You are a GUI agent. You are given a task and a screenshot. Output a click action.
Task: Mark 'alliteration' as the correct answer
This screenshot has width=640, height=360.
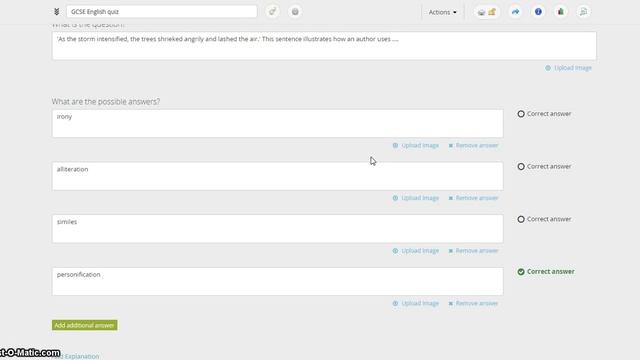[x=521, y=167]
